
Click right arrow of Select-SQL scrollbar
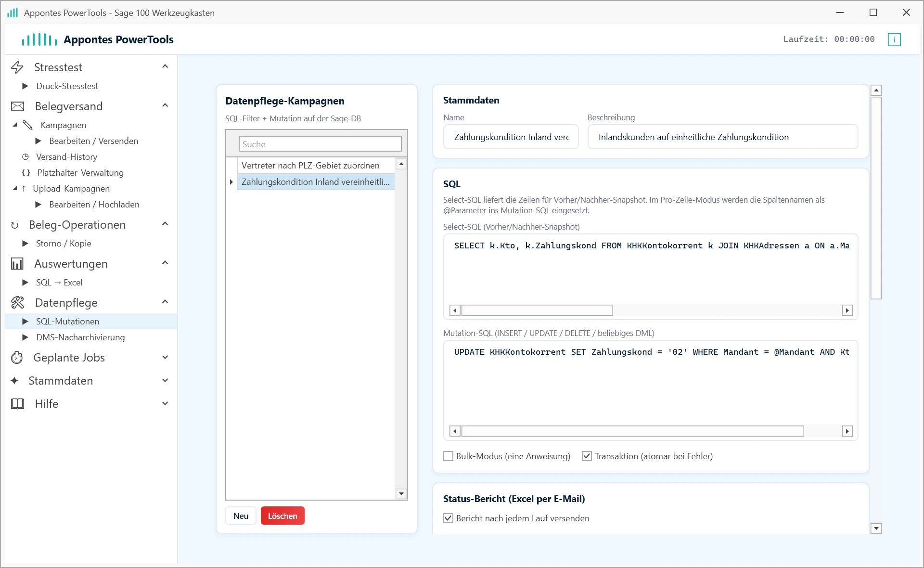click(847, 310)
